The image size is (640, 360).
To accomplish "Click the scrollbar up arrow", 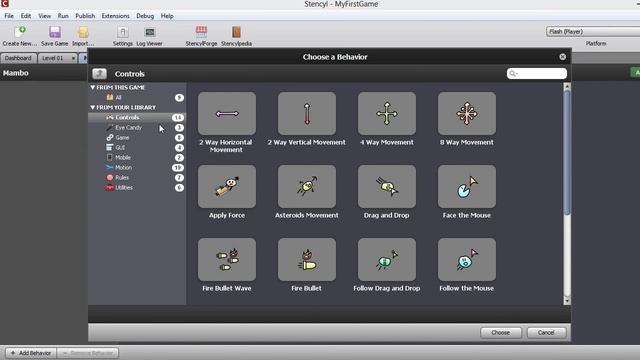I will click(x=567, y=87).
